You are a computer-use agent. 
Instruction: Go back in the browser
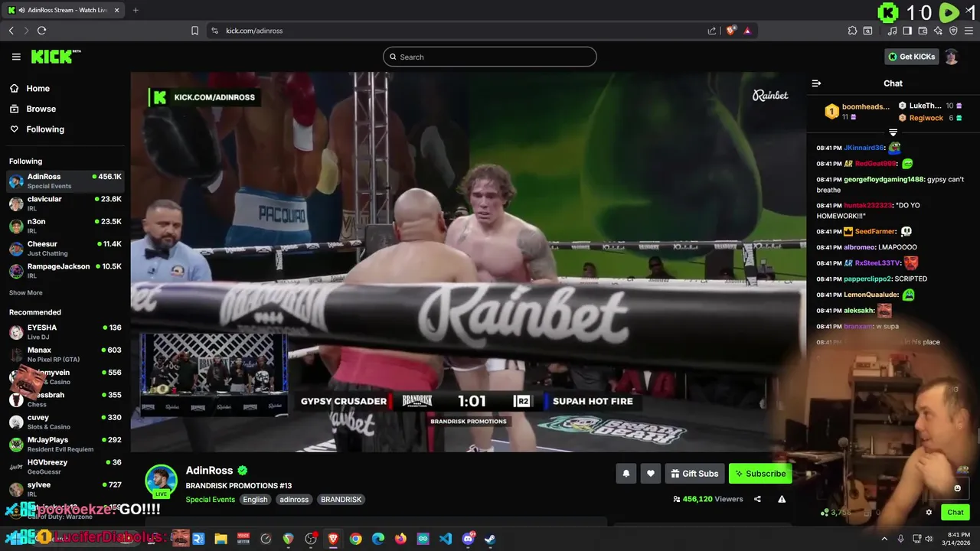coord(11,31)
